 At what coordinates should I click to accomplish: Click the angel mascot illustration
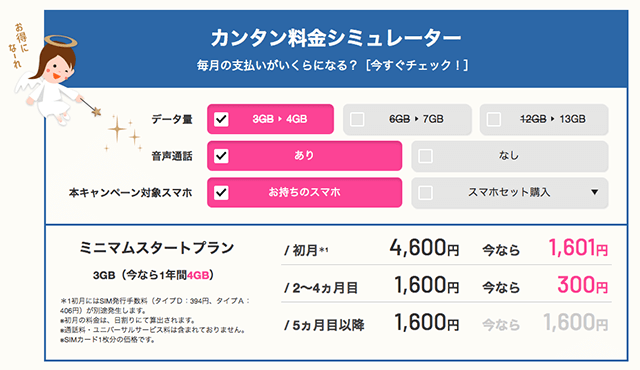coord(47,80)
